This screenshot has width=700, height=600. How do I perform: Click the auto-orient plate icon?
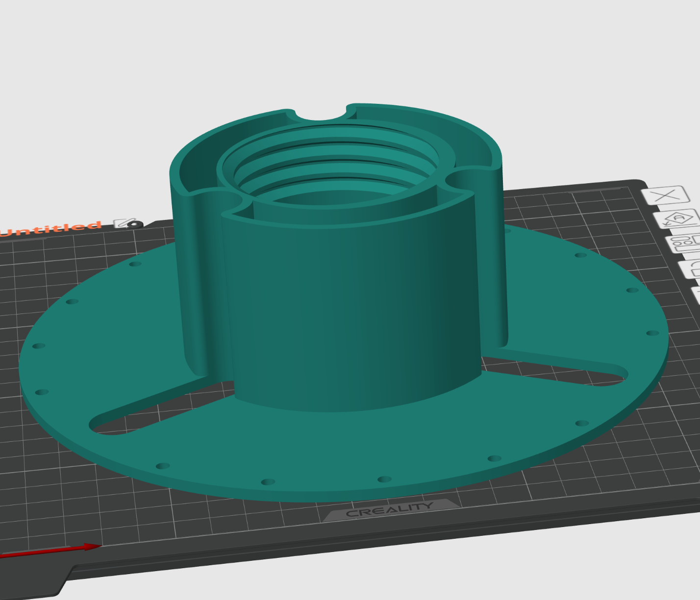tap(678, 219)
